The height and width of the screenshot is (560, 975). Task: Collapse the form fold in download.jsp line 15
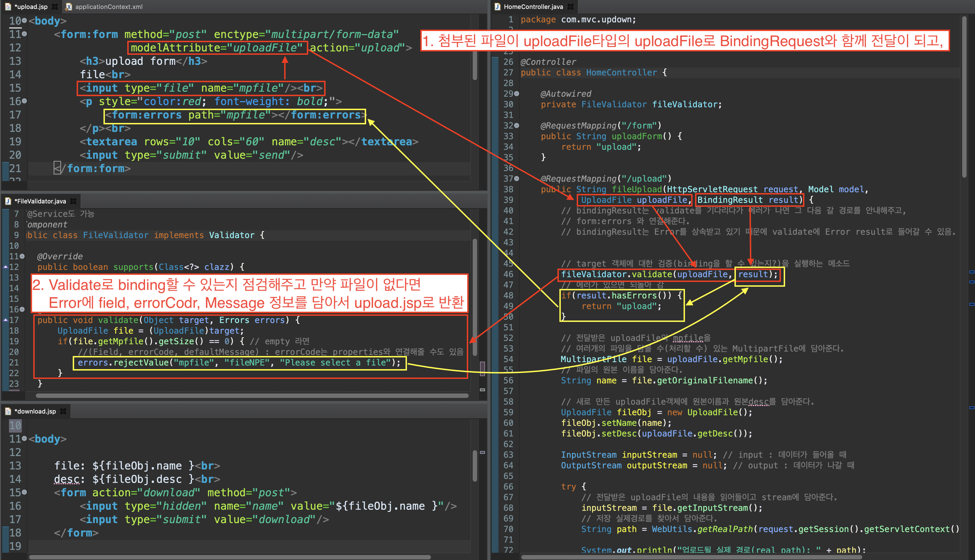(25, 492)
